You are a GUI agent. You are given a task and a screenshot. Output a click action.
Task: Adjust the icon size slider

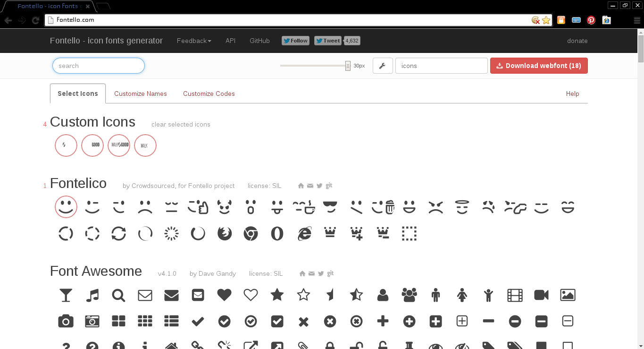[x=314, y=66]
